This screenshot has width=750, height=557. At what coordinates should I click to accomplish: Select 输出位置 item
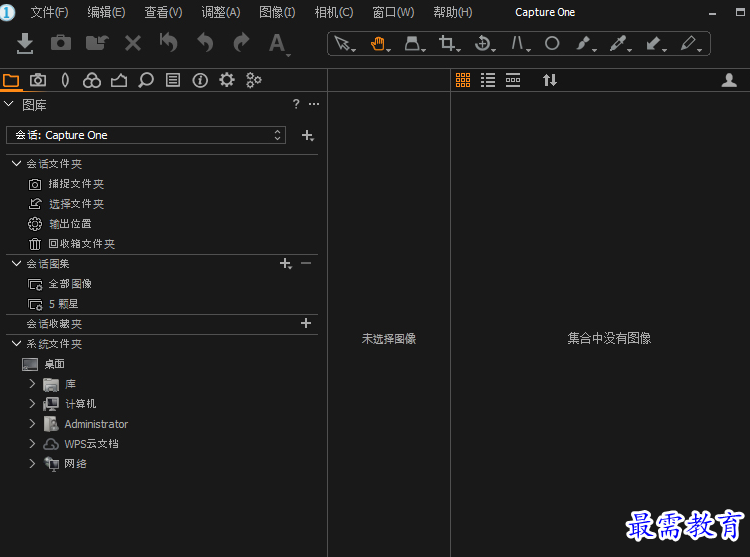coord(70,224)
